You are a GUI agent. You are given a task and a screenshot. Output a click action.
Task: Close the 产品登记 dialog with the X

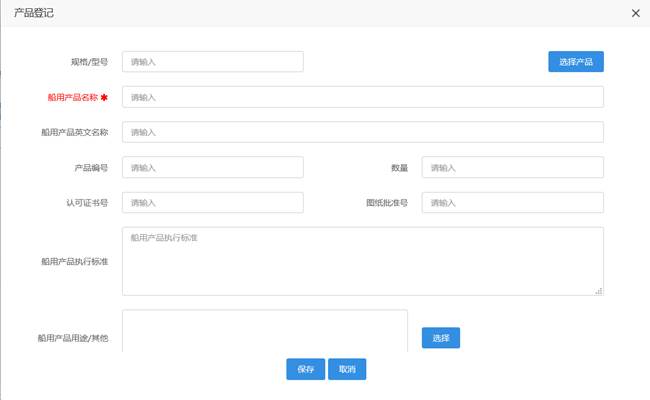pos(635,13)
